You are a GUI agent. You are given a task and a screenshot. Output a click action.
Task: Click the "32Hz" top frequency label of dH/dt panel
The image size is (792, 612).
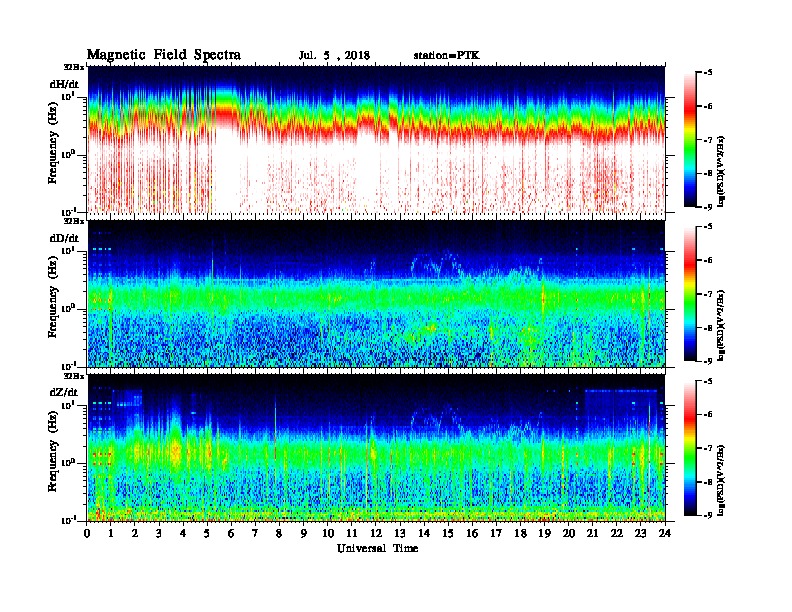tap(73, 67)
